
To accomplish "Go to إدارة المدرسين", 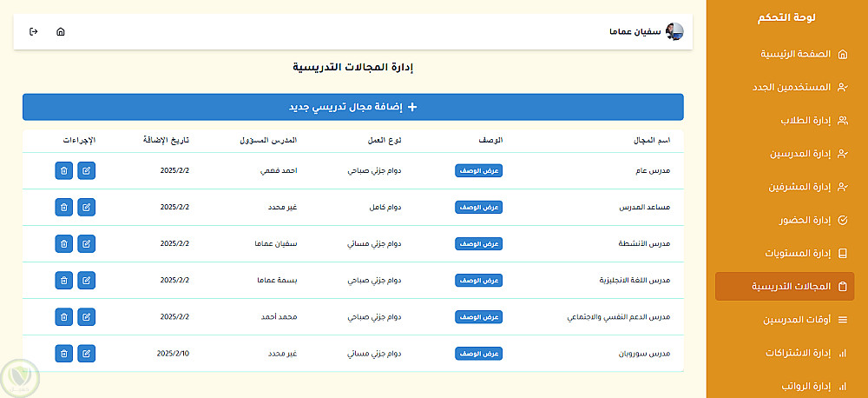I will [785, 154].
